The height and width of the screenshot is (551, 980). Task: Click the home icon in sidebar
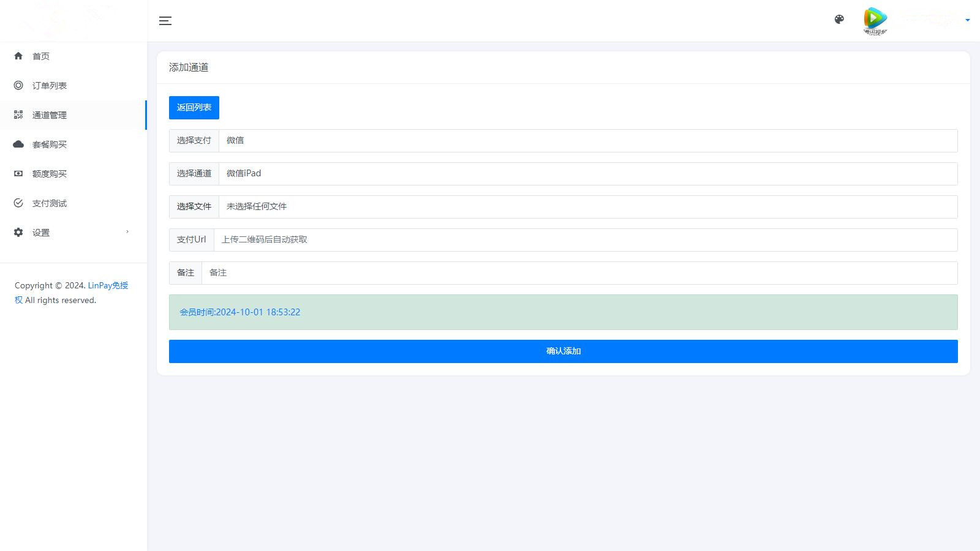click(x=18, y=56)
